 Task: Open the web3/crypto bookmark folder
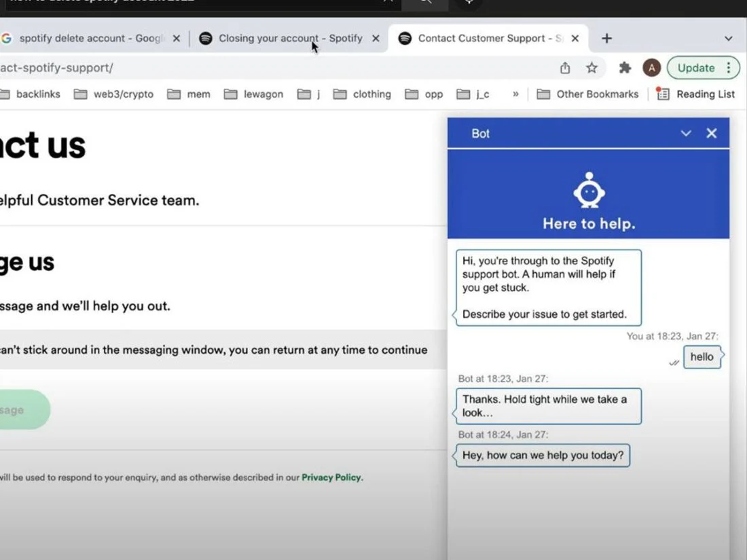click(114, 94)
